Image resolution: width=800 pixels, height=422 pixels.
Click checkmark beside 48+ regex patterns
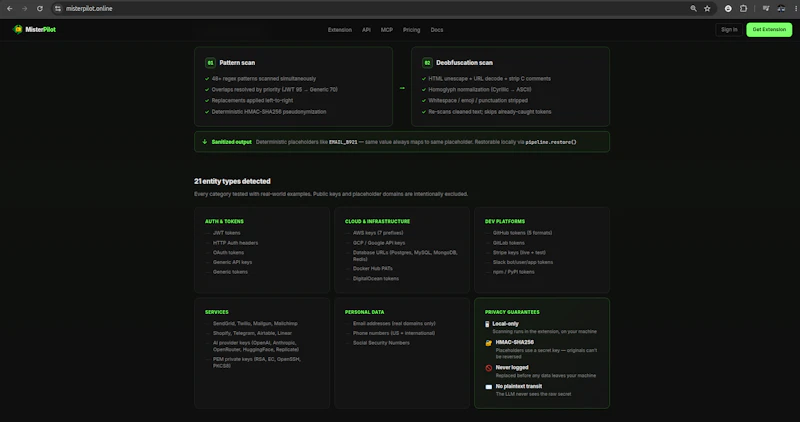click(x=207, y=79)
